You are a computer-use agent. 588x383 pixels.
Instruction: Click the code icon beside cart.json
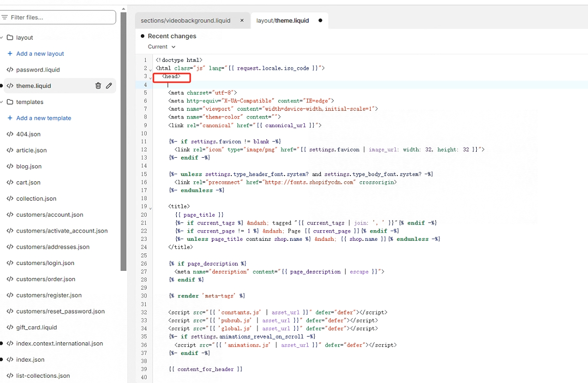pyautogui.click(x=10, y=182)
